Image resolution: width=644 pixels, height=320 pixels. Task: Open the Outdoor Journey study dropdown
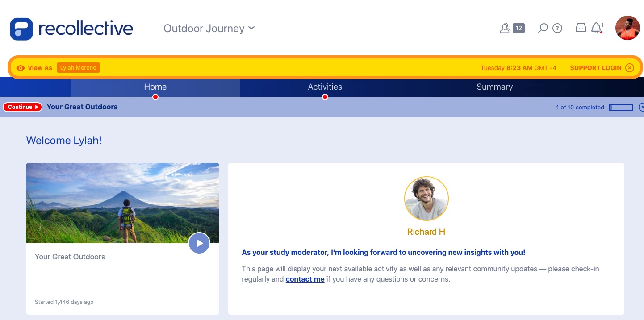tap(209, 29)
